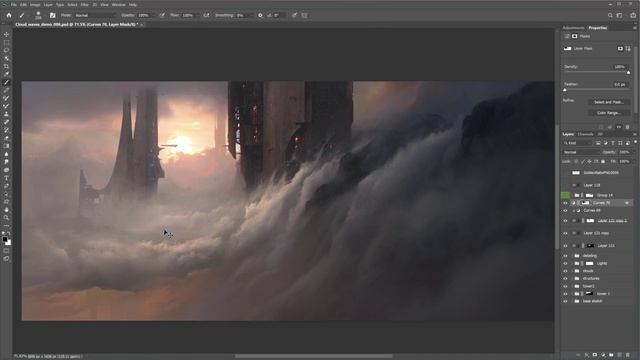
Task: Load selection from mask icon
Action: pyautogui.click(x=601, y=127)
